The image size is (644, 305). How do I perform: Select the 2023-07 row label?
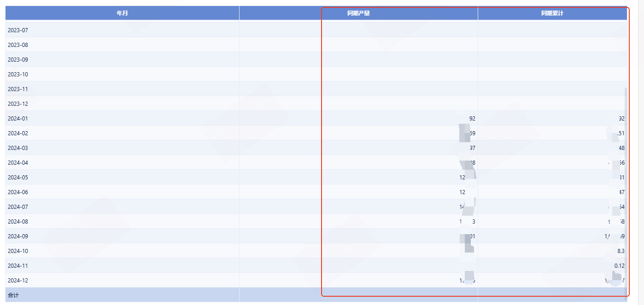(18, 30)
